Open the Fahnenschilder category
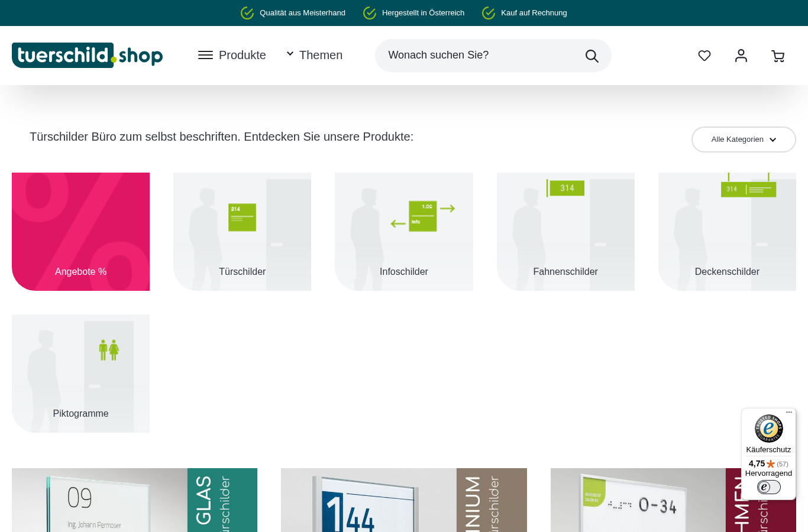 (x=565, y=232)
